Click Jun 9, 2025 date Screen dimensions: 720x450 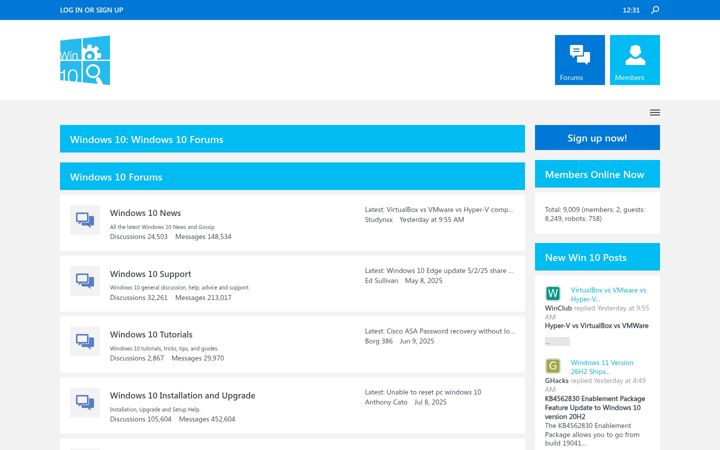(416, 341)
